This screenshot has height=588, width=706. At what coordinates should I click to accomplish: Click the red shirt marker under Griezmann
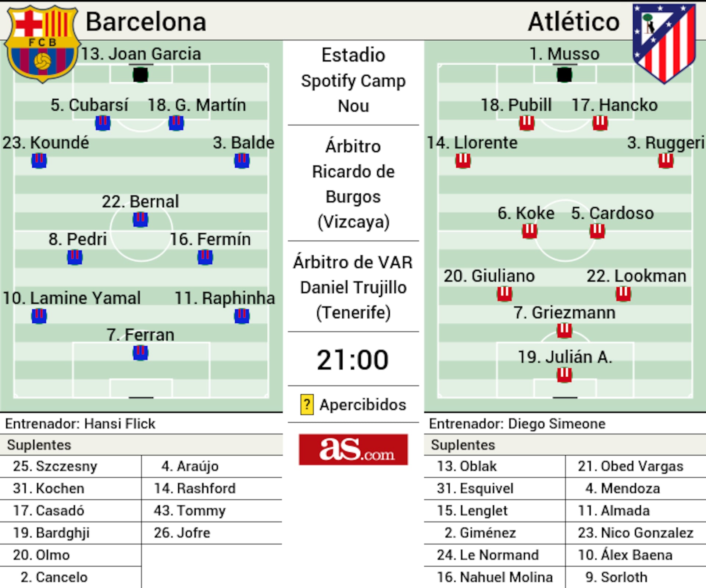click(564, 330)
